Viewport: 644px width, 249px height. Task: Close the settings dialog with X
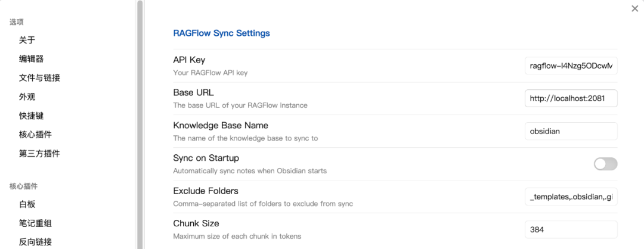pos(634,8)
